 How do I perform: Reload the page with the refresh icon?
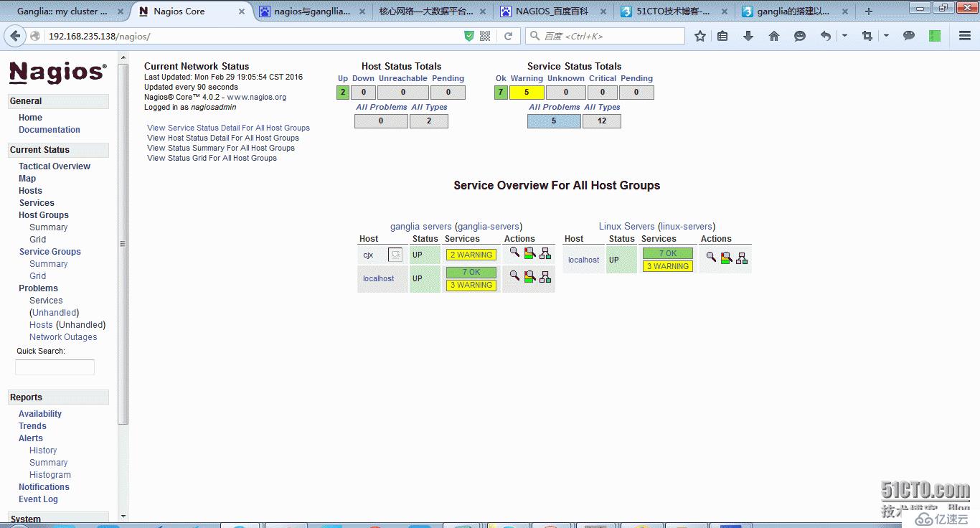509,36
